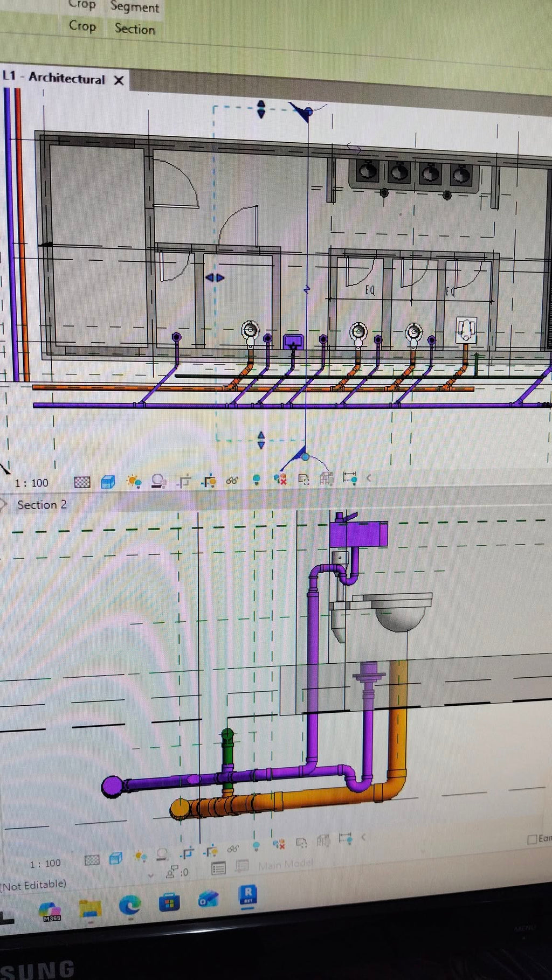The height and width of the screenshot is (980, 552).
Task: Switch to the L1 - Architectural view tab
Action: pos(54,78)
